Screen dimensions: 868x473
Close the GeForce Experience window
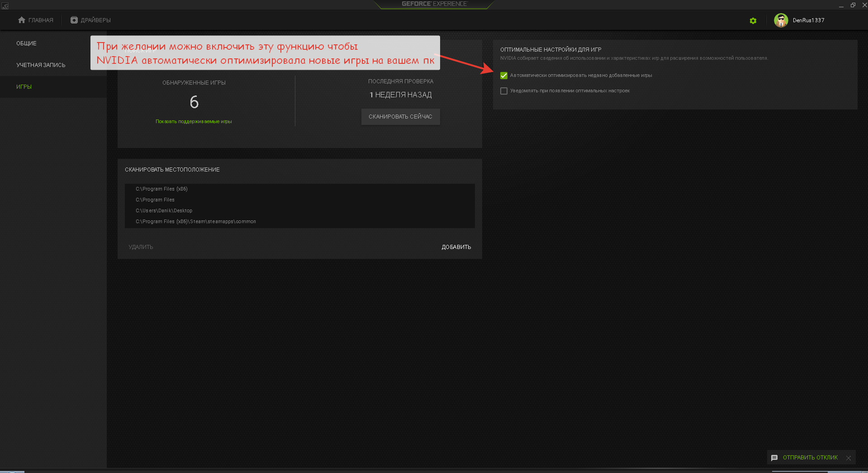click(x=864, y=5)
